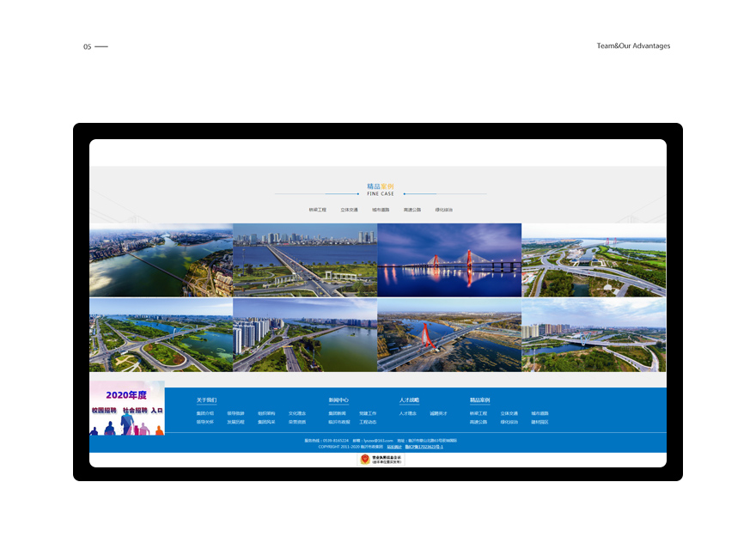Visit the 诚聘英才 link in footer

(438, 413)
